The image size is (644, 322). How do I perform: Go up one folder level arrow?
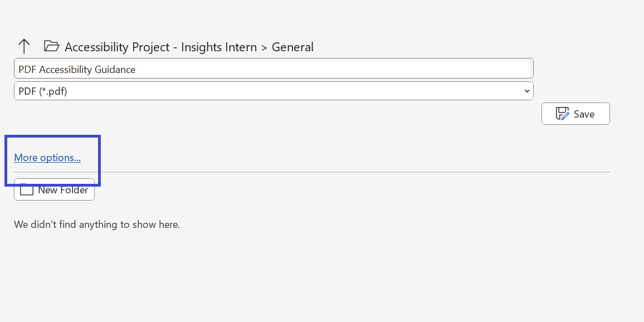click(x=24, y=47)
